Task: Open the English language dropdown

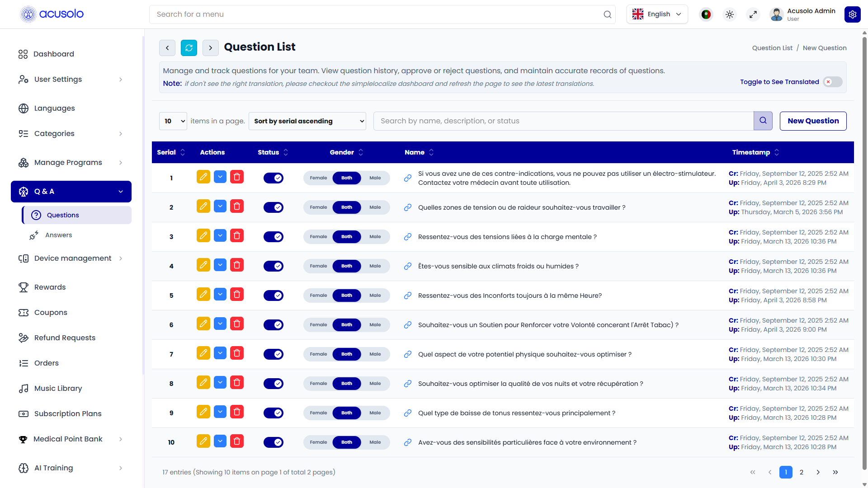Action: pyautogui.click(x=657, y=14)
